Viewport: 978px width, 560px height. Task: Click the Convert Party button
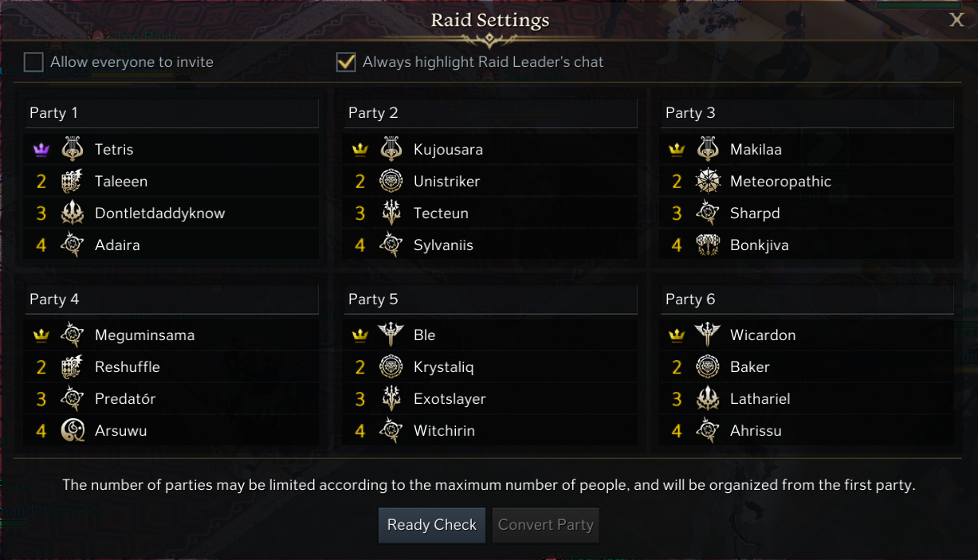(545, 525)
